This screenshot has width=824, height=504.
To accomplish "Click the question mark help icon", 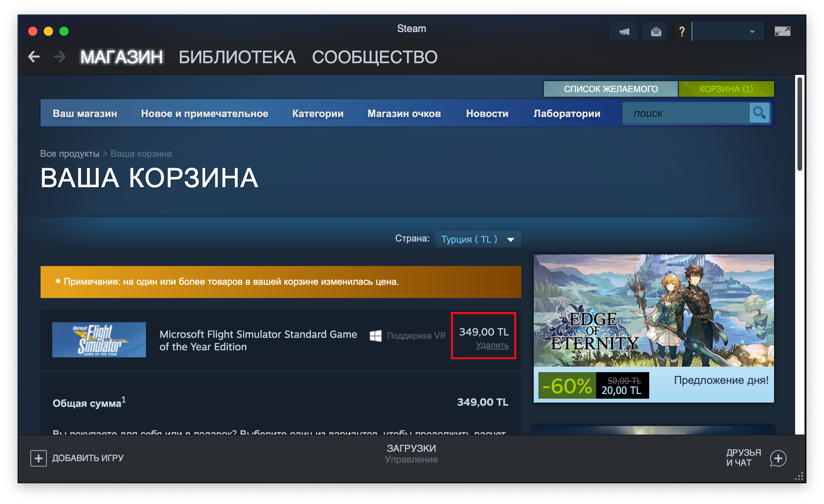I will 682,32.
